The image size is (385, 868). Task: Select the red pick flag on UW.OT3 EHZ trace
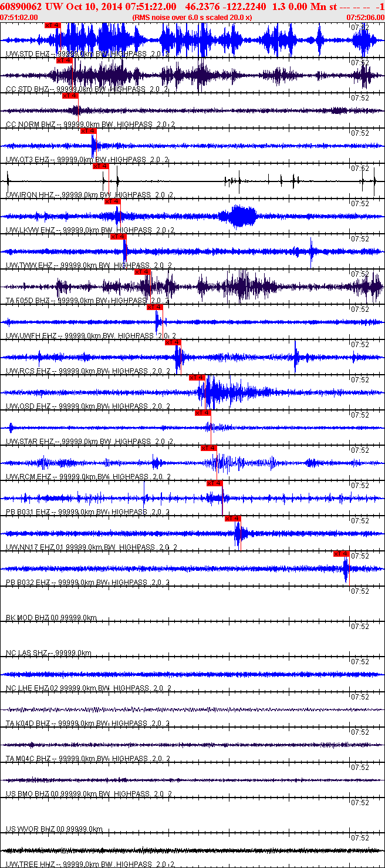(x=88, y=131)
